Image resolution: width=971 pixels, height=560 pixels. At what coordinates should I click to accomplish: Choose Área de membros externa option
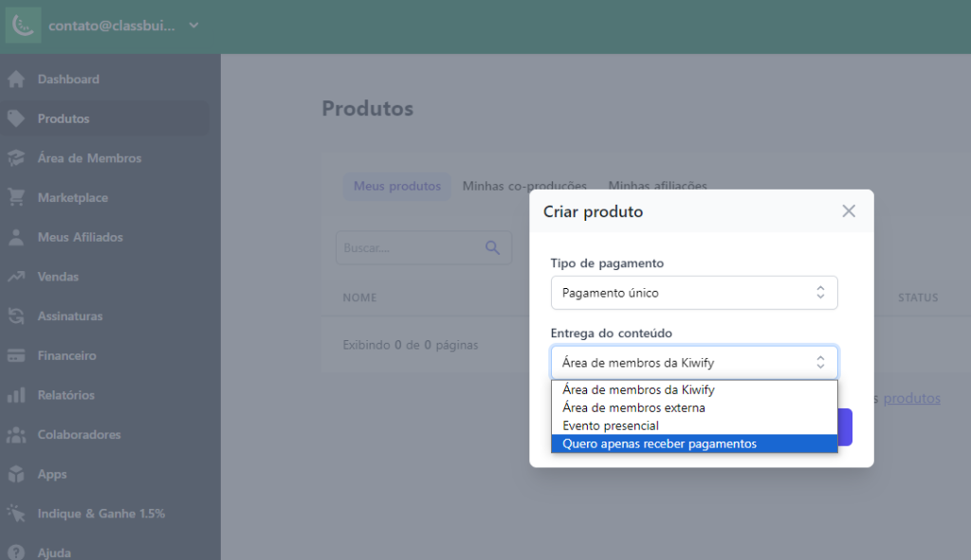click(x=694, y=407)
